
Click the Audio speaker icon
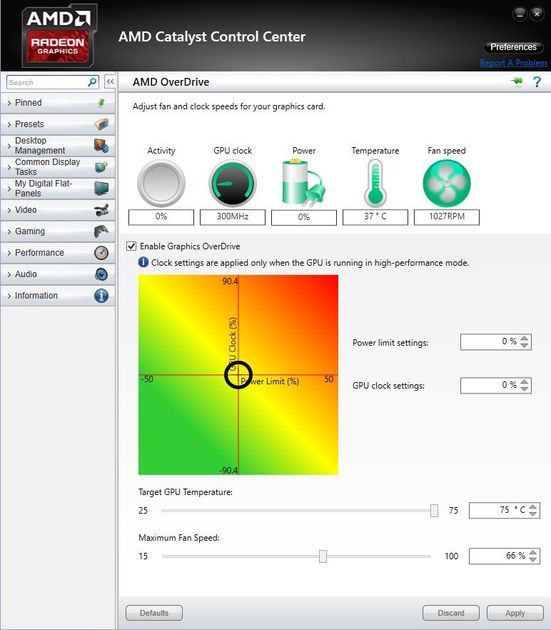click(101, 274)
